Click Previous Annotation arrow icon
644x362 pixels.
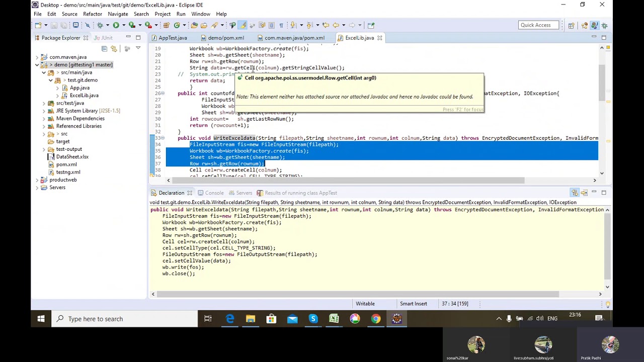(x=309, y=25)
